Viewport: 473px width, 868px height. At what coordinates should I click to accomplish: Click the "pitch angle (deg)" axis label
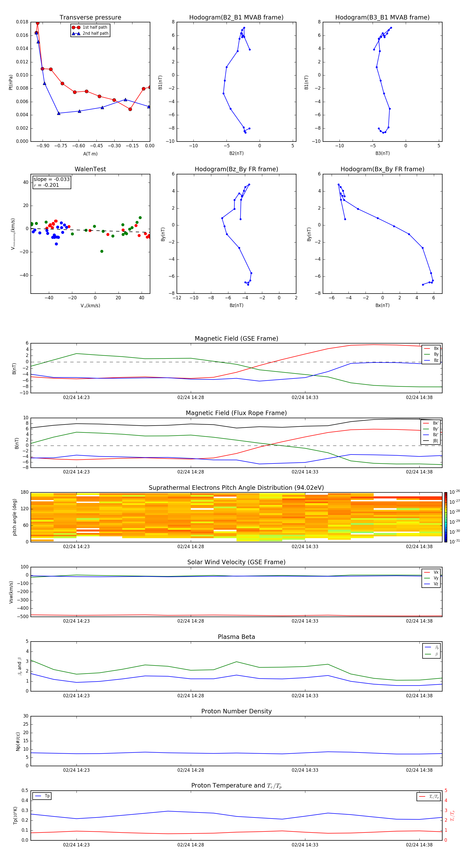coord(14,517)
